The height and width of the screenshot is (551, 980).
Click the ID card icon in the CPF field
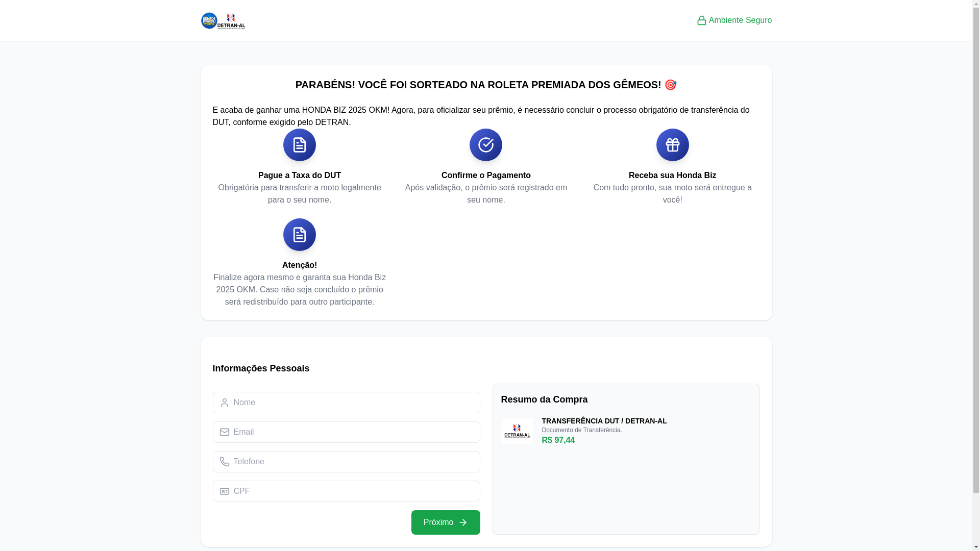[225, 491]
